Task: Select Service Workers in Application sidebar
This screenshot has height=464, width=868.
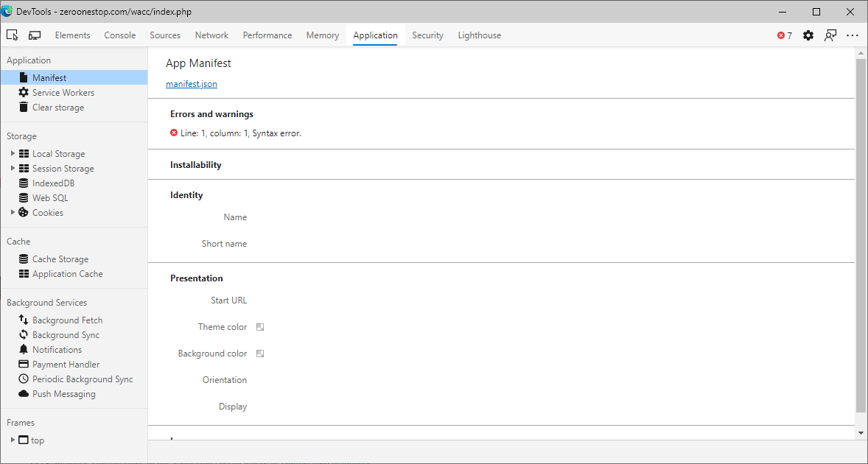Action: 63,92
